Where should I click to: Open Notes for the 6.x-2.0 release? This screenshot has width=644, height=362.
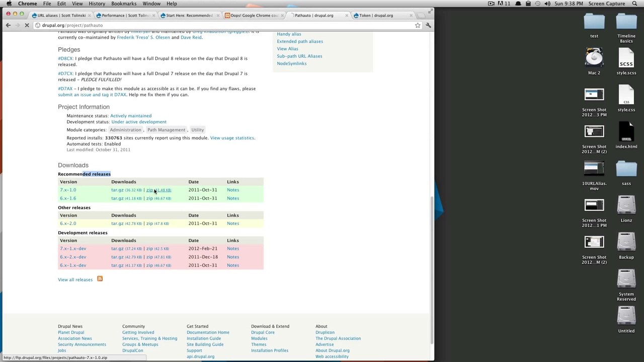point(232,223)
